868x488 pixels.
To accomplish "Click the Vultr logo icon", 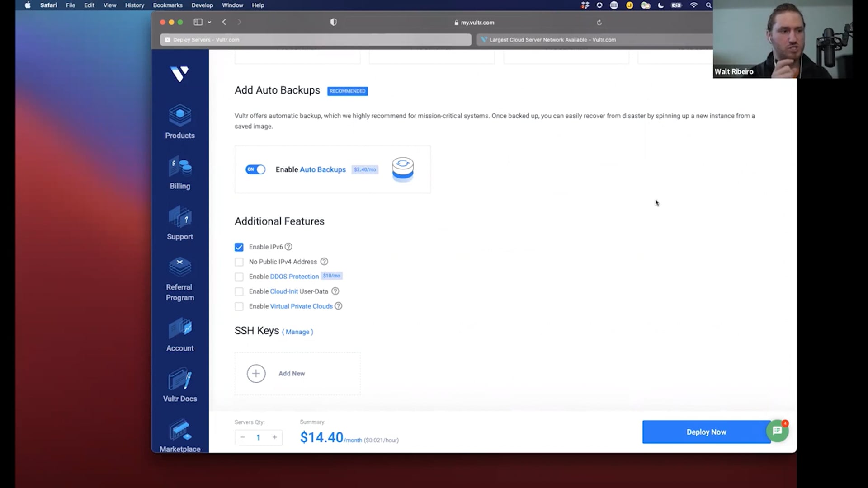I will pos(179,74).
